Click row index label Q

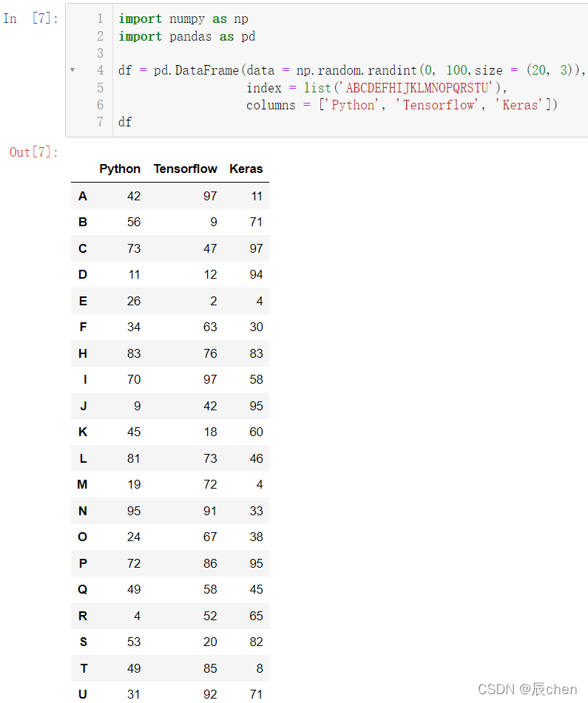pyautogui.click(x=83, y=589)
